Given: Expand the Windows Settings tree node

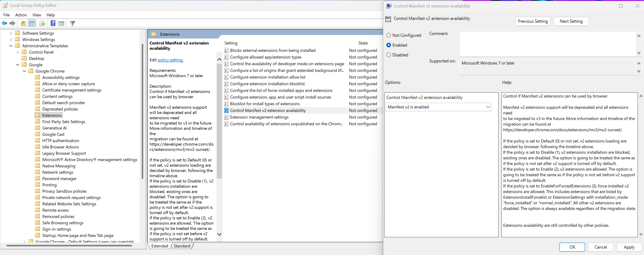Looking at the screenshot, I should (11, 39).
